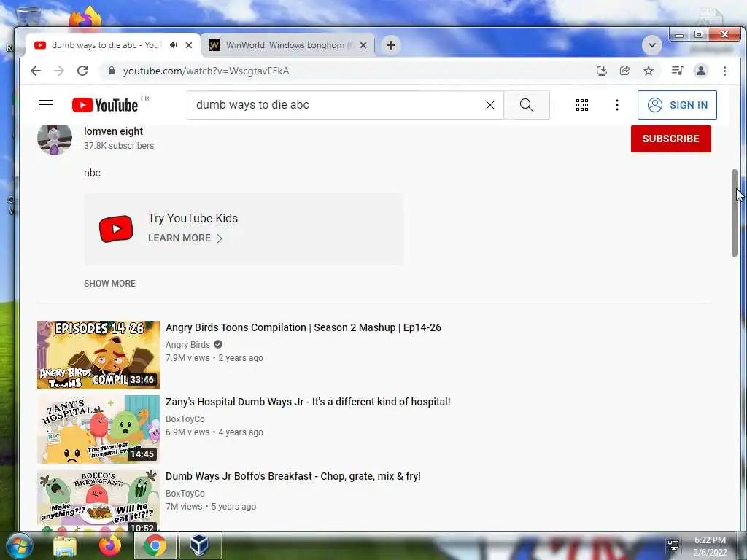Clear the search box with X

(489, 105)
